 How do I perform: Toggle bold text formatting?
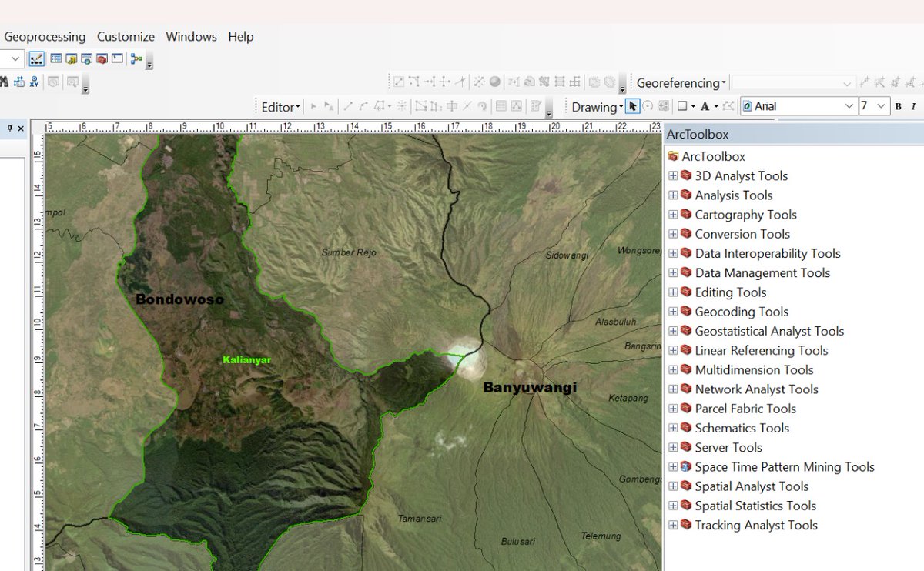898,106
